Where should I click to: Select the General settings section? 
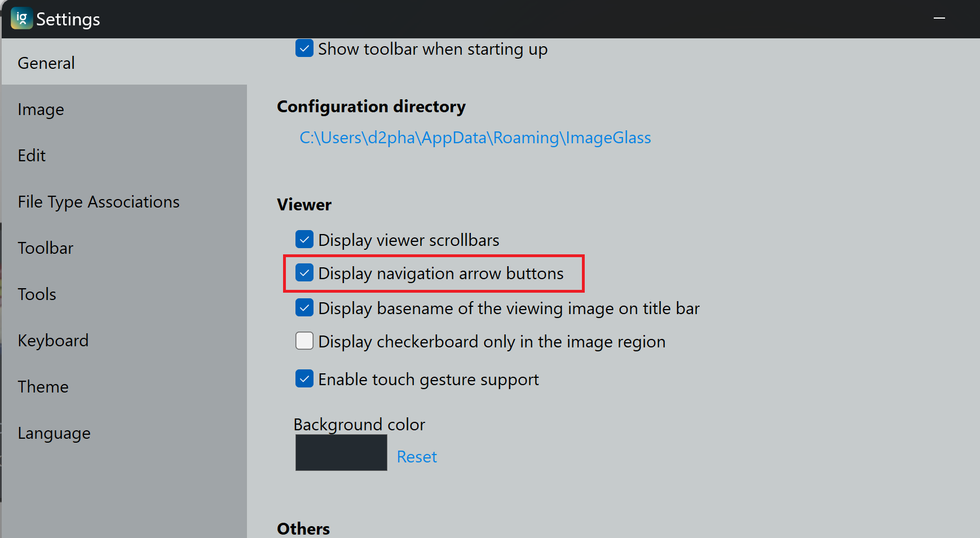coord(46,63)
